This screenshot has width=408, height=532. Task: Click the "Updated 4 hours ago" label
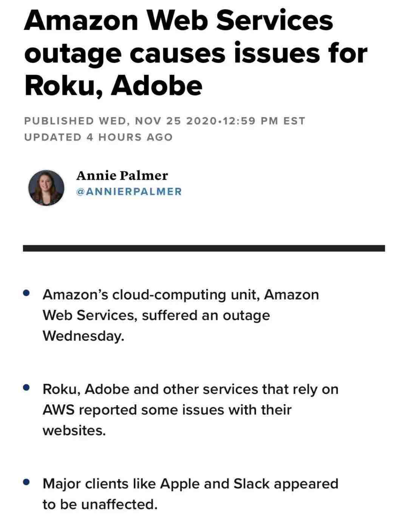(x=98, y=137)
